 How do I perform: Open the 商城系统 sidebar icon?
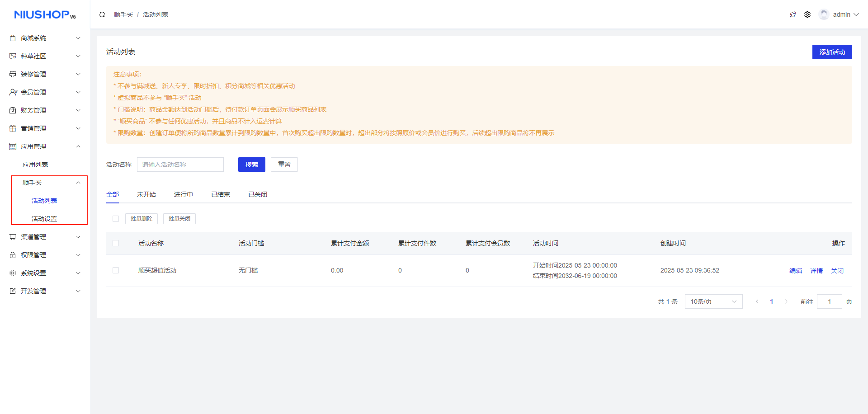12,38
